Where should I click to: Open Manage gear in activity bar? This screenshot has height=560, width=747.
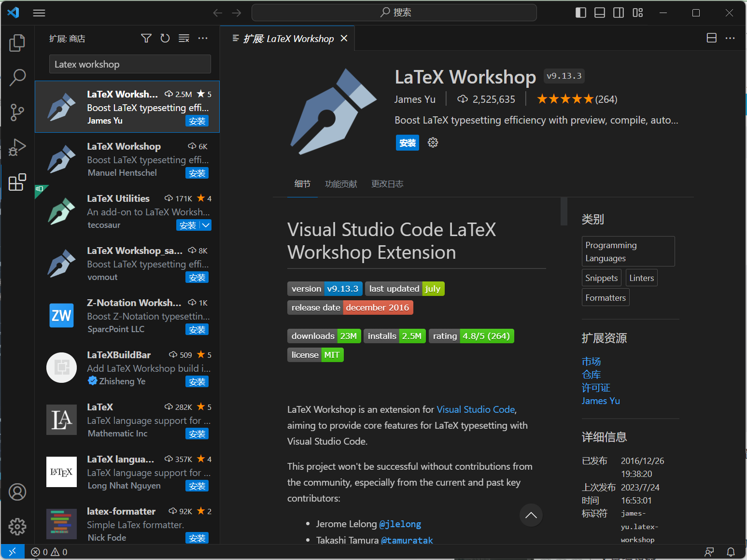click(17, 527)
